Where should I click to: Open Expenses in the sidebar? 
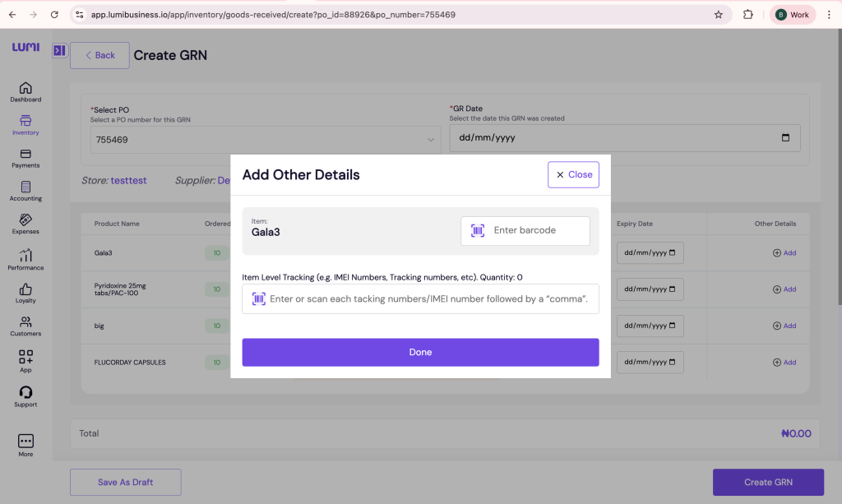click(25, 224)
